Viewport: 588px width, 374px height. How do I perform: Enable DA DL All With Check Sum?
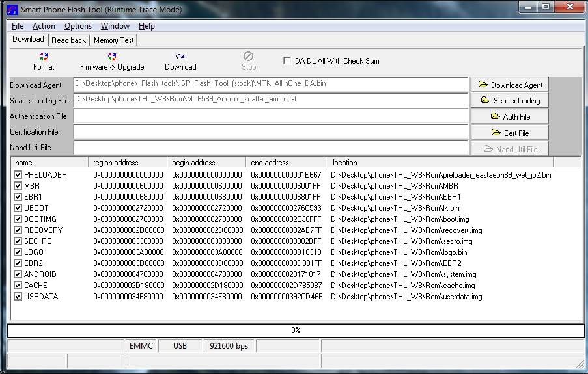click(x=287, y=61)
